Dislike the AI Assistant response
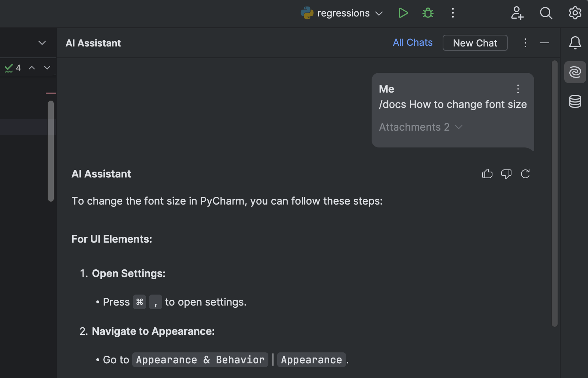Image resolution: width=588 pixels, height=378 pixels. click(506, 174)
